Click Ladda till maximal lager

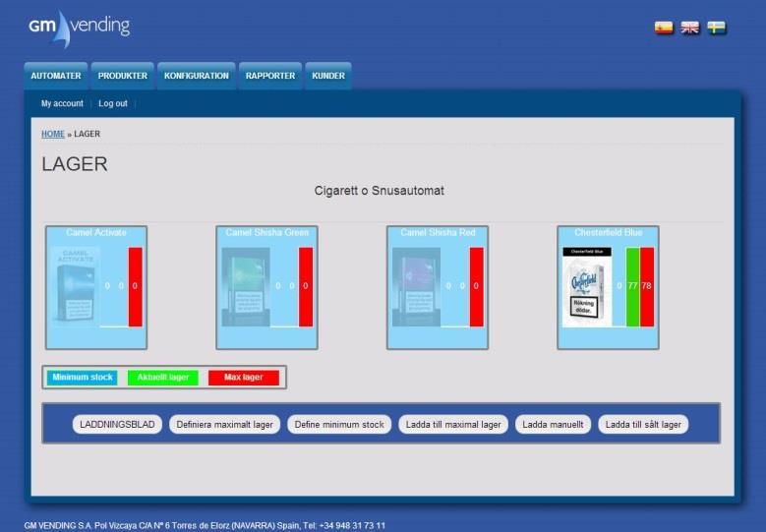click(453, 425)
